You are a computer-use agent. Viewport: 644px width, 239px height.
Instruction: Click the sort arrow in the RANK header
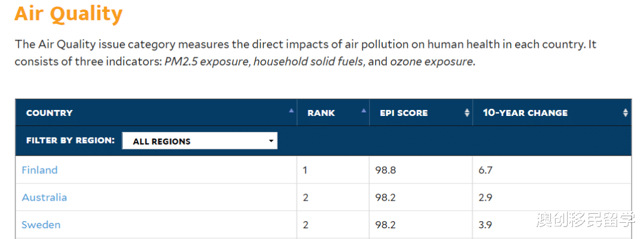[364, 111]
